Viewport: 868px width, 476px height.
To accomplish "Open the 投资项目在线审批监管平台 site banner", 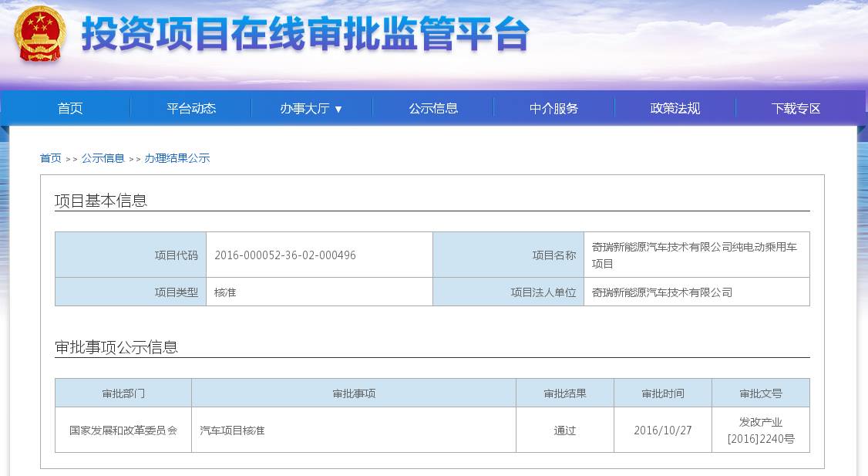I will click(x=304, y=34).
